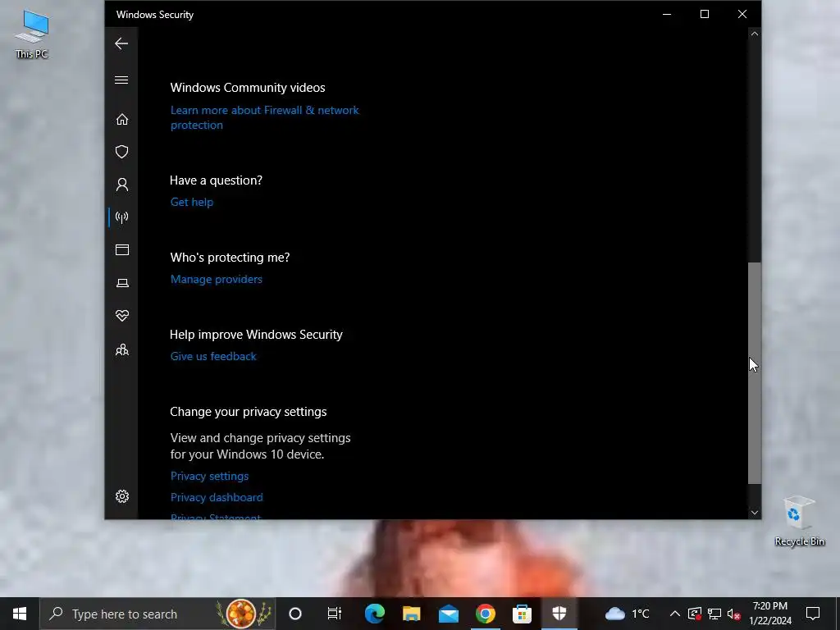Viewport: 840px width, 630px height.
Task: Select Windows Security shield taskbar icon
Action: (x=559, y=614)
